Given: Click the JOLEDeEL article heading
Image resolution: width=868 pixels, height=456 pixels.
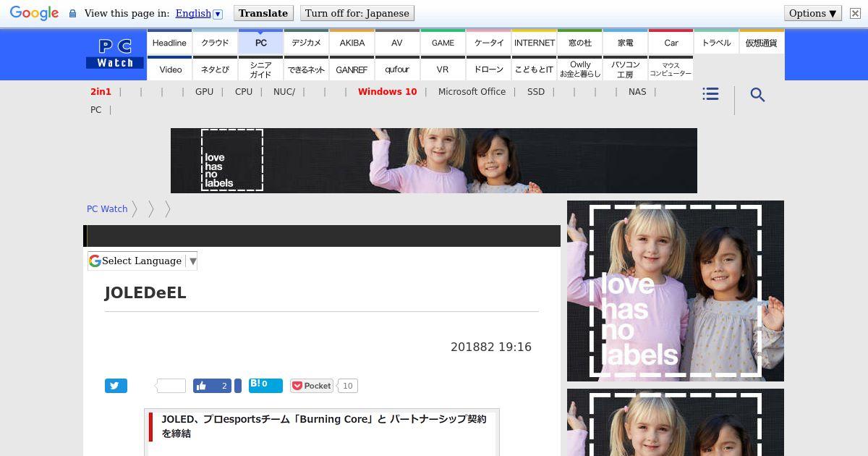Looking at the screenshot, I should [145, 292].
